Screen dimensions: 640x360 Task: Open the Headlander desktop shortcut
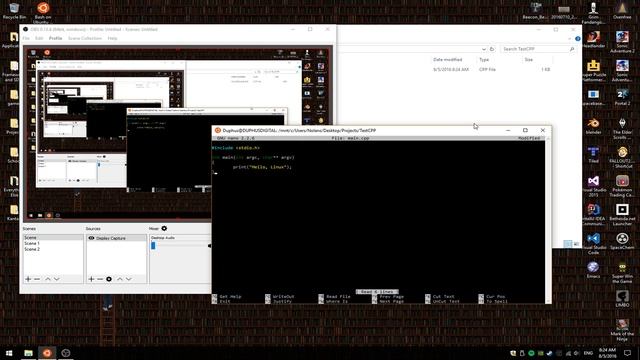pyautogui.click(x=593, y=40)
